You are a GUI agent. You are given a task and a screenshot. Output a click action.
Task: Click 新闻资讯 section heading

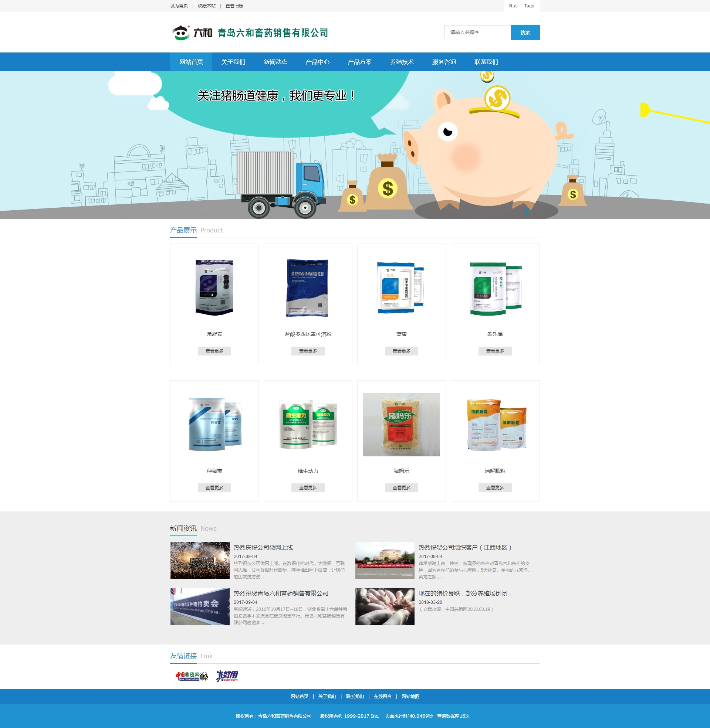(x=183, y=528)
